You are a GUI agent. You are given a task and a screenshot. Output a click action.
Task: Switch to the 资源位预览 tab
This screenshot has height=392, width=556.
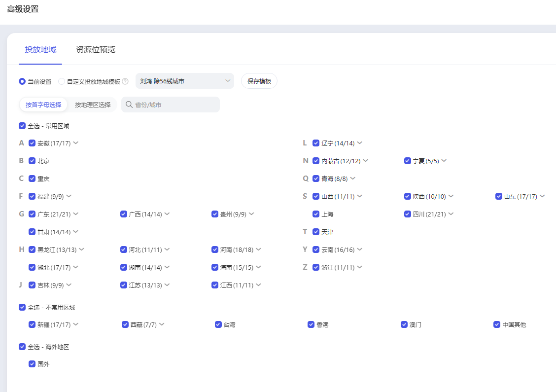pos(96,49)
